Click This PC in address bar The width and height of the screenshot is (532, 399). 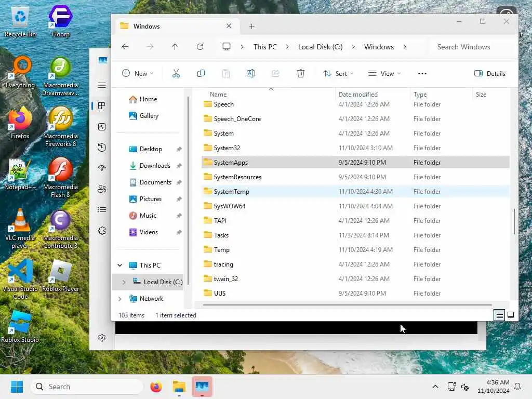point(264,46)
